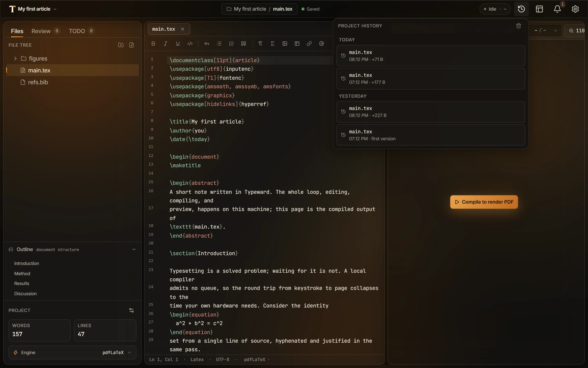
Task: Open the pdfLaTeX engine menu in the status bar
Action: pyautogui.click(x=257, y=359)
